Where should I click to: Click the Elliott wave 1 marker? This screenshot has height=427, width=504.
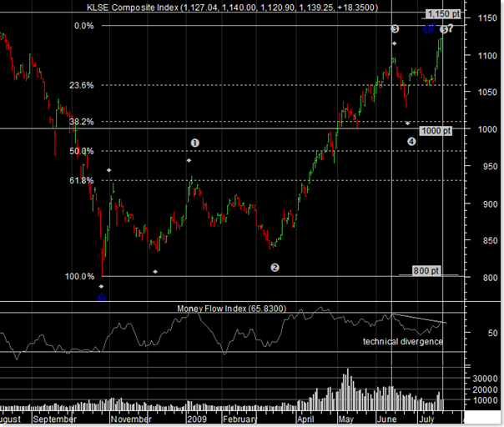click(194, 143)
